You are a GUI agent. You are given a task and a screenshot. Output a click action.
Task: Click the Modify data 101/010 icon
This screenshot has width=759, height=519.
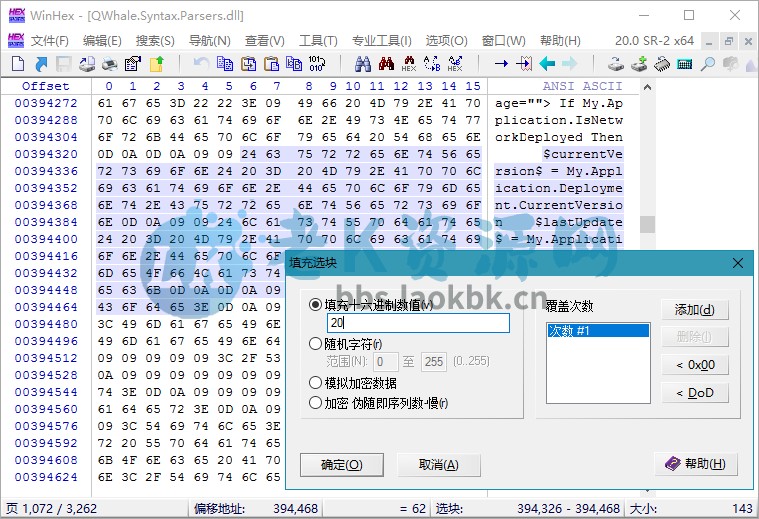coord(317,63)
